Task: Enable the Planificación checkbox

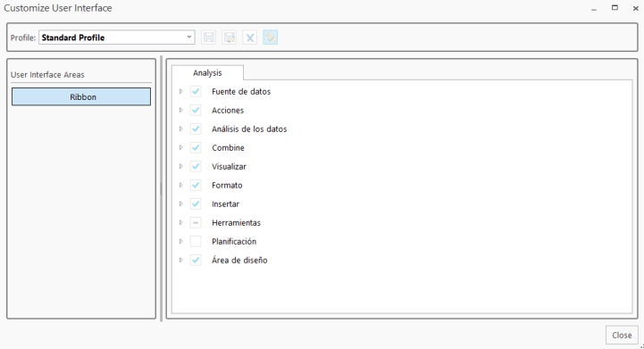Action: pyautogui.click(x=196, y=241)
